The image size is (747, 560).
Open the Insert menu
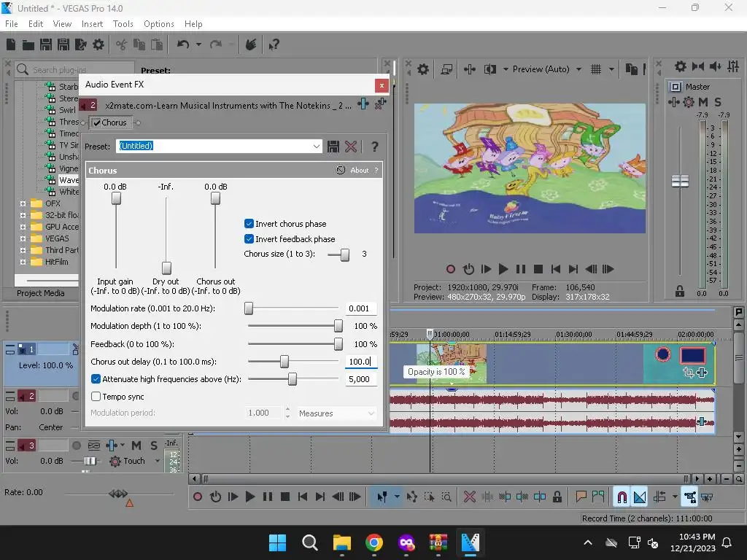coord(92,24)
